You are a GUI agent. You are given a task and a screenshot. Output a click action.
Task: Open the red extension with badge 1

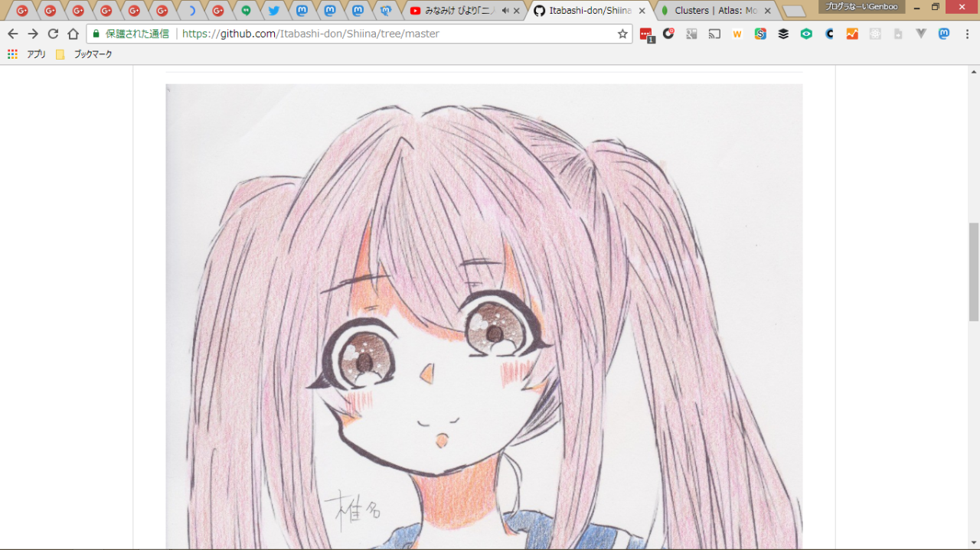646,34
